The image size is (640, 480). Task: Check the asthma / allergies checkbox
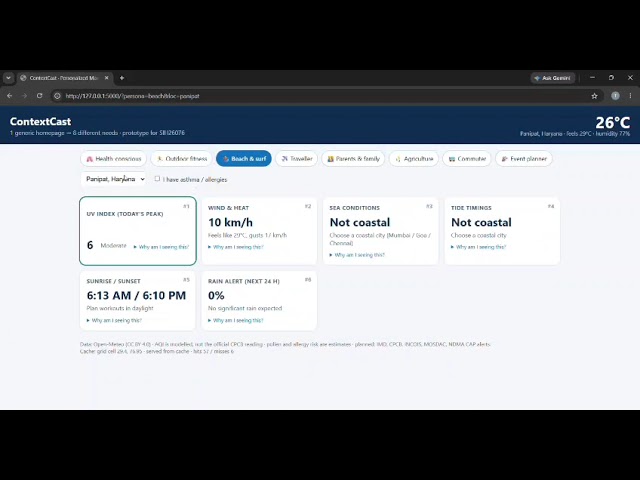tap(157, 179)
